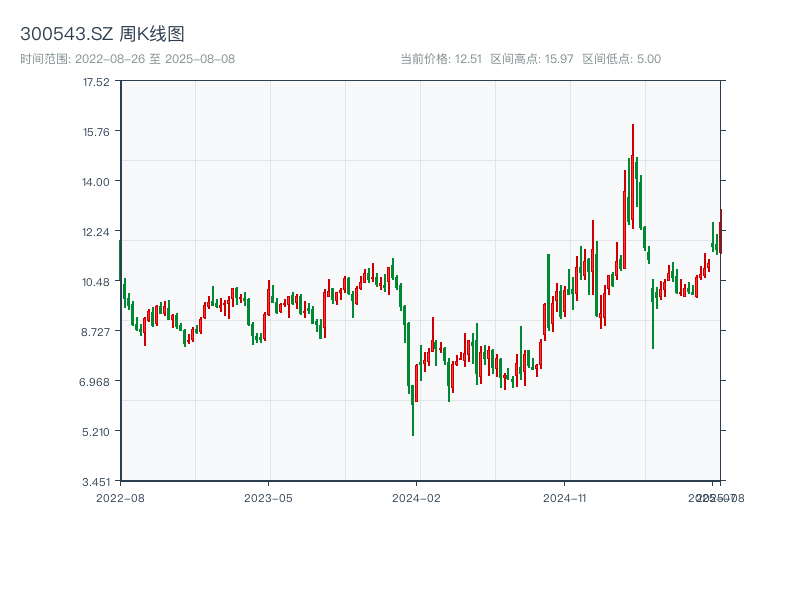
Task: Click the 6.968 y-axis tick label
Action: click(96, 381)
